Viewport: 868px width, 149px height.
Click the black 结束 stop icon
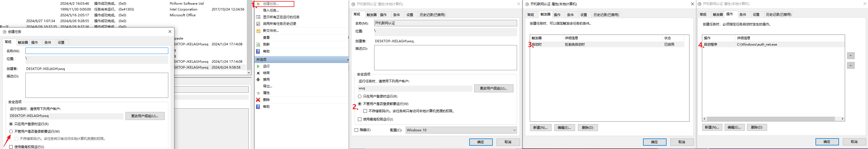pyautogui.click(x=258, y=73)
